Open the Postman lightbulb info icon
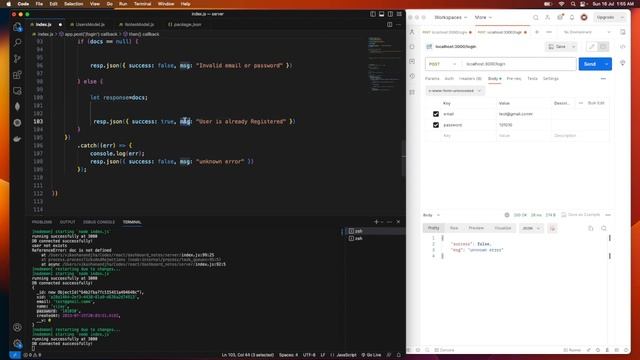This screenshot has width=640, height=360. pos(622,64)
